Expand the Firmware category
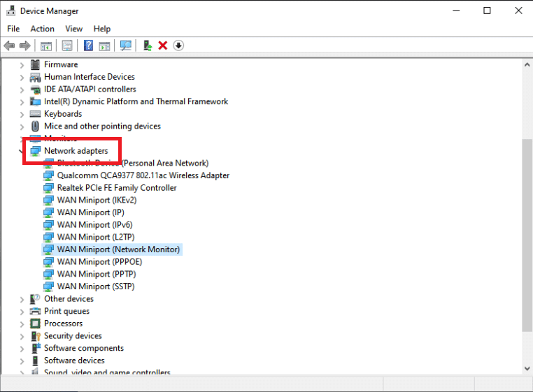 coord(22,65)
